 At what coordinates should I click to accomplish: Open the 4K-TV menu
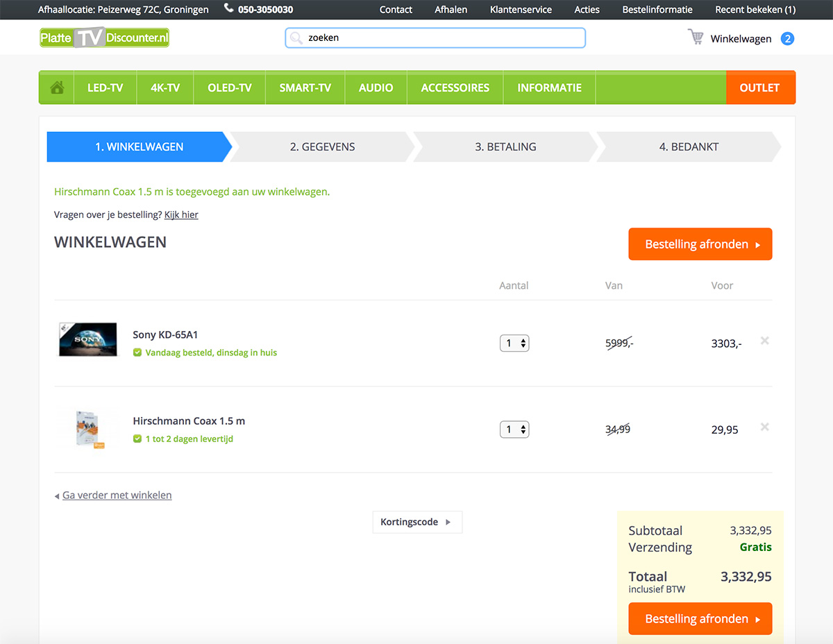click(x=165, y=87)
